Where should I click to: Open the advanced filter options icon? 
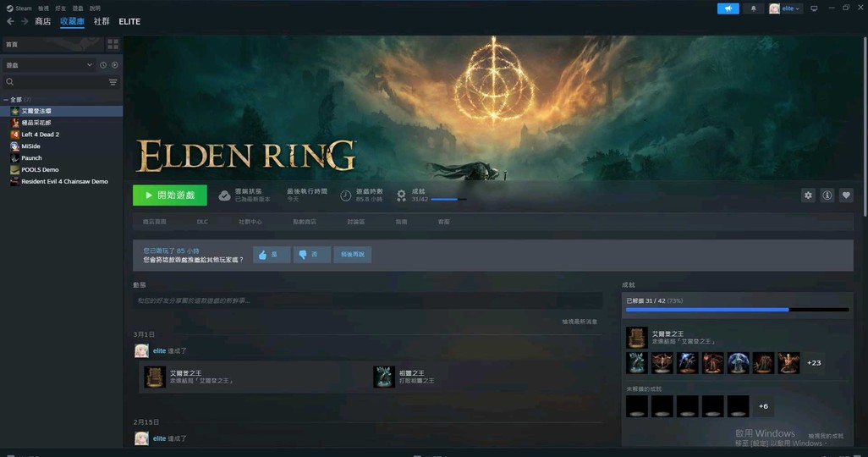113,82
